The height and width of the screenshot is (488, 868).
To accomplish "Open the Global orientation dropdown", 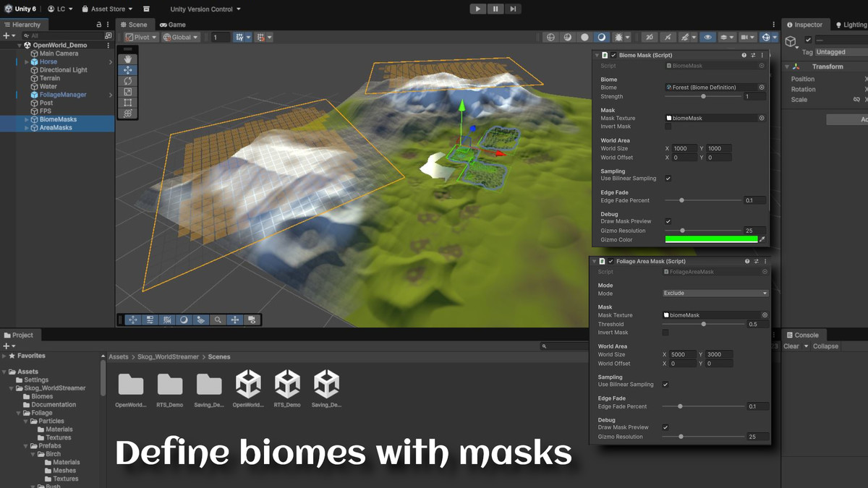I will coord(181,37).
